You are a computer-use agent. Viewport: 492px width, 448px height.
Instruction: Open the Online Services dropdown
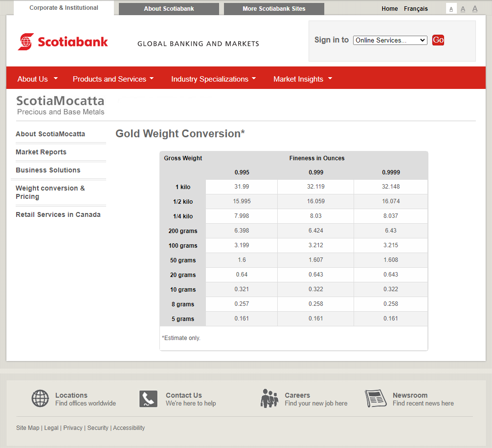(390, 40)
